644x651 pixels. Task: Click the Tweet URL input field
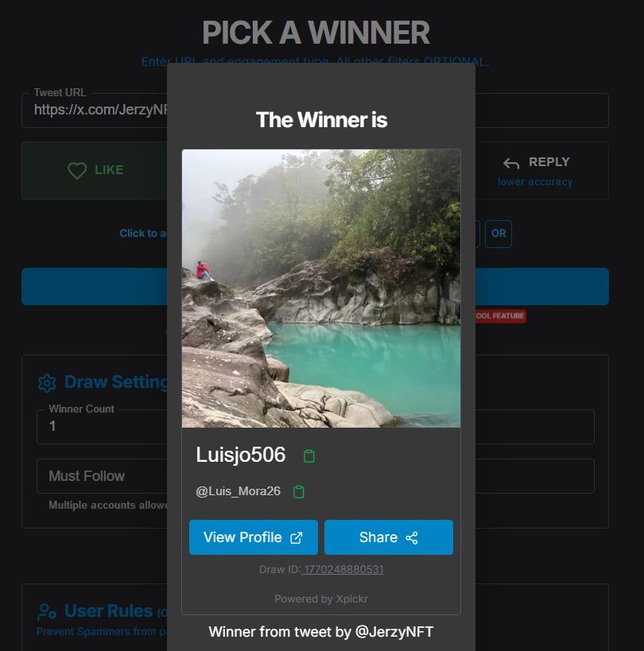coord(315,110)
